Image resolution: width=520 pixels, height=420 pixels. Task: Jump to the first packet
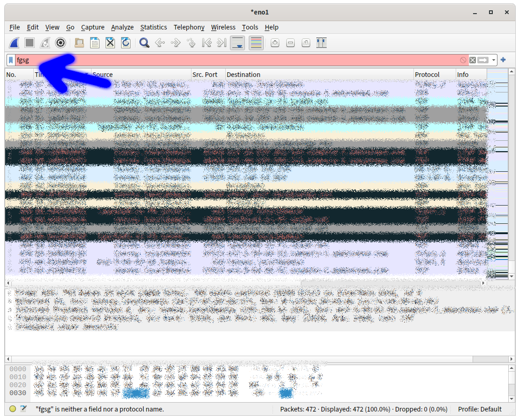pos(206,43)
